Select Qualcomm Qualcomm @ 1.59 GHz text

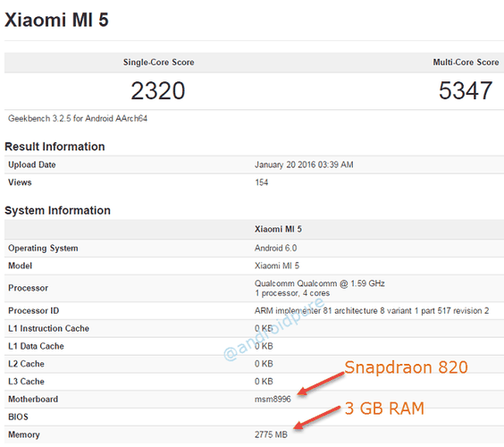point(320,283)
